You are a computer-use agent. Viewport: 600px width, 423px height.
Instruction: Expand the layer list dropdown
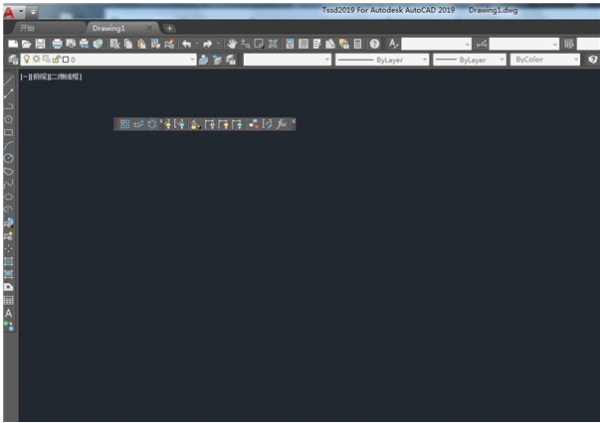(x=191, y=60)
